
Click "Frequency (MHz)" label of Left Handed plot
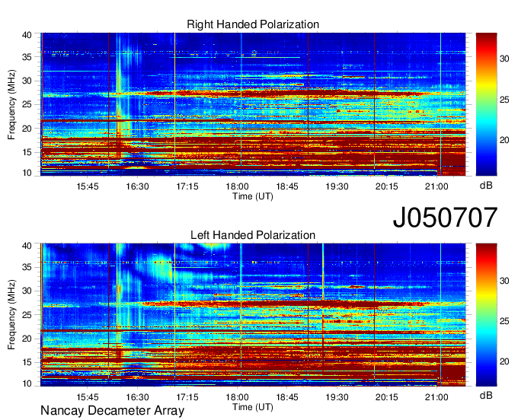point(11,315)
